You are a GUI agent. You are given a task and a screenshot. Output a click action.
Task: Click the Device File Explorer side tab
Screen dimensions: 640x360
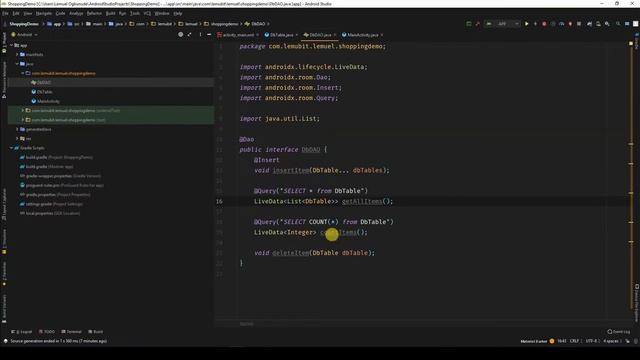(636, 304)
